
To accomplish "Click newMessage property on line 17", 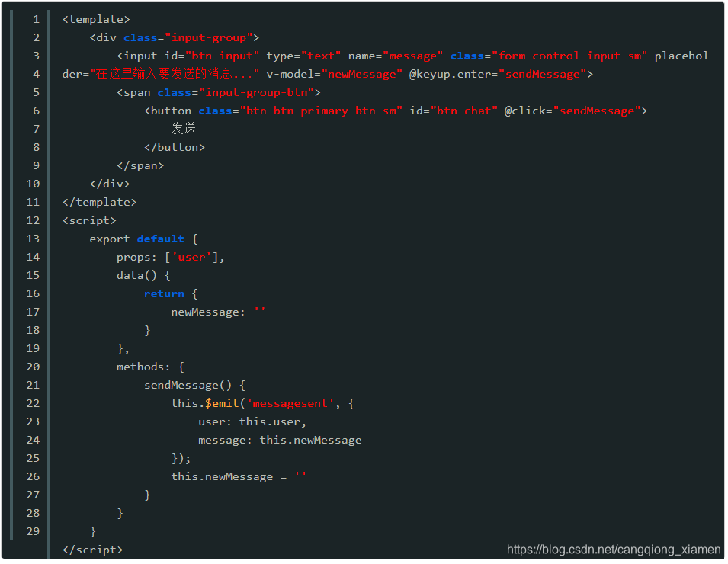I will 207,312.
